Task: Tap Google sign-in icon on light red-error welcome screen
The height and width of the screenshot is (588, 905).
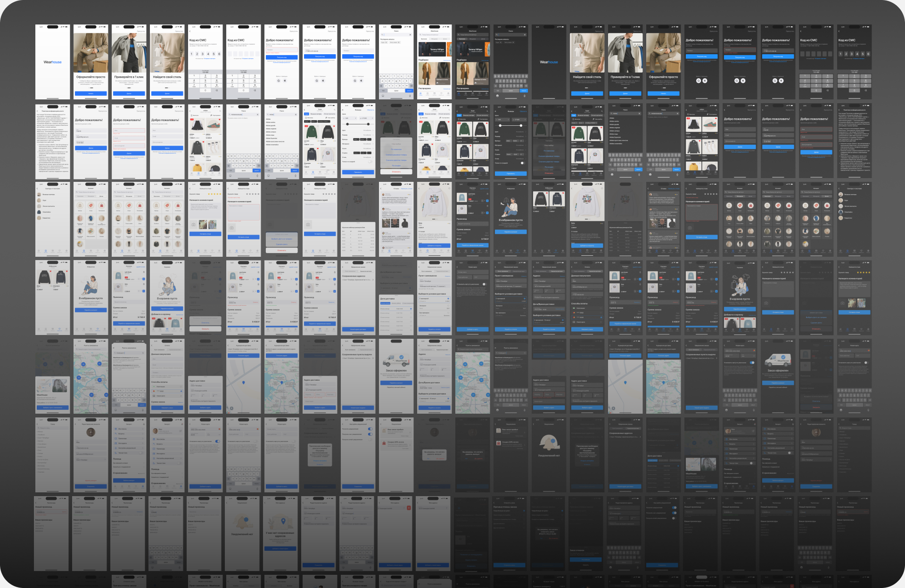Action: click(279, 81)
